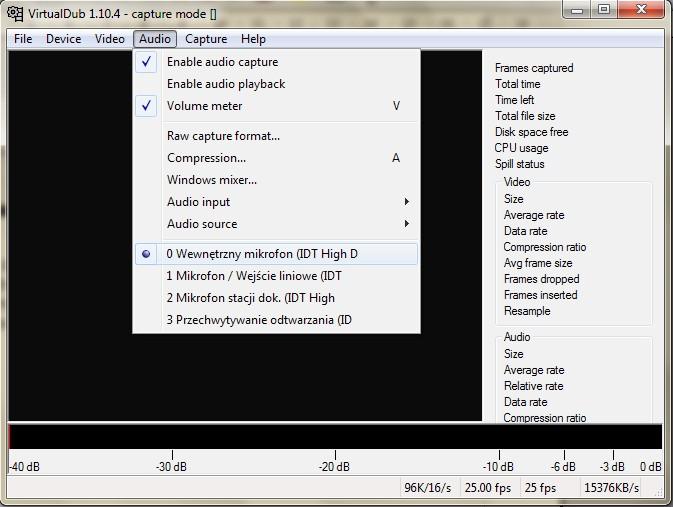673x507 pixels.
Task: Select 2 Mikrofon stacji dok. device
Action: pyautogui.click(x=276, y=298)
